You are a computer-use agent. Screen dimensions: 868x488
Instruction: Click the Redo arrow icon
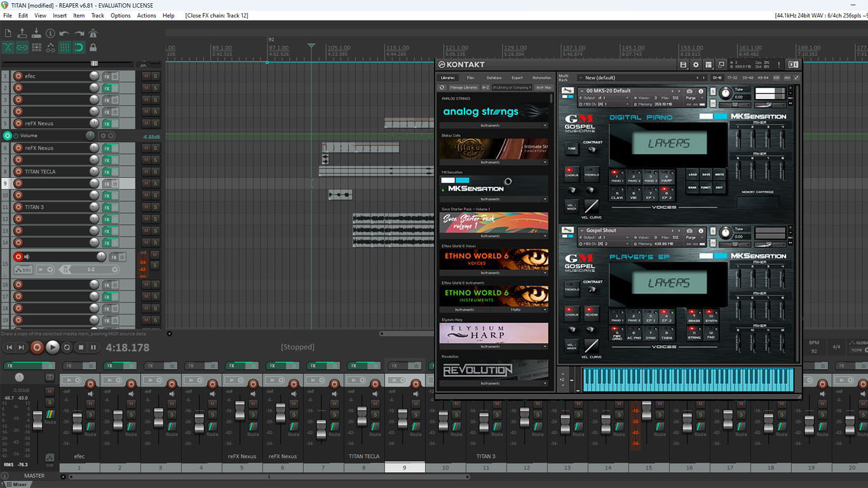pyautogui.click(x=79, y=33)
